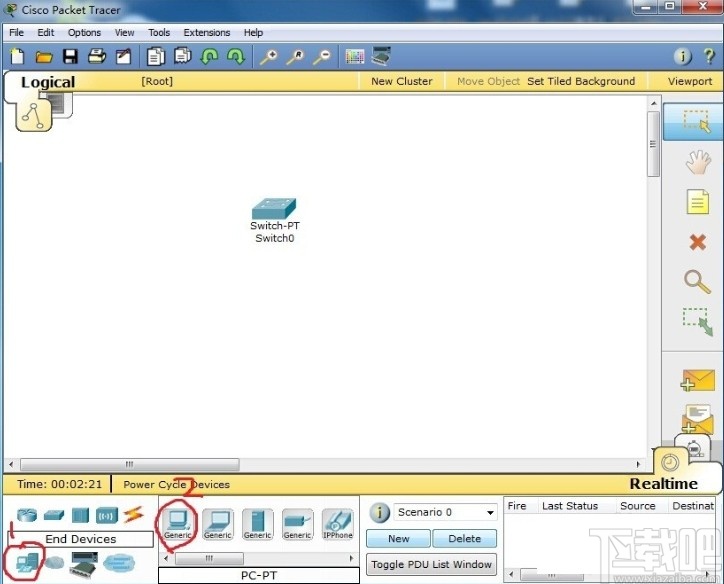Click the Add Simple PDU envelope
The width and height of the screenshot is (724, 584).
click(x=698, y=380)
